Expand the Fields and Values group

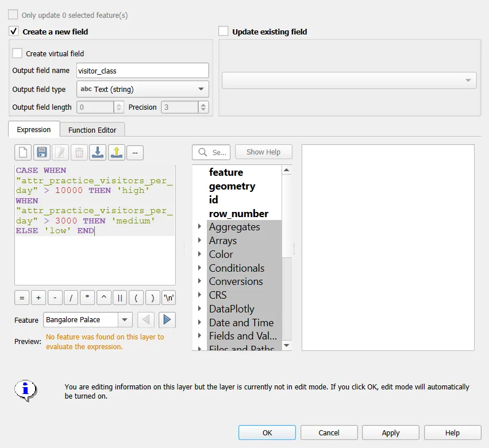tap(199, 336)
